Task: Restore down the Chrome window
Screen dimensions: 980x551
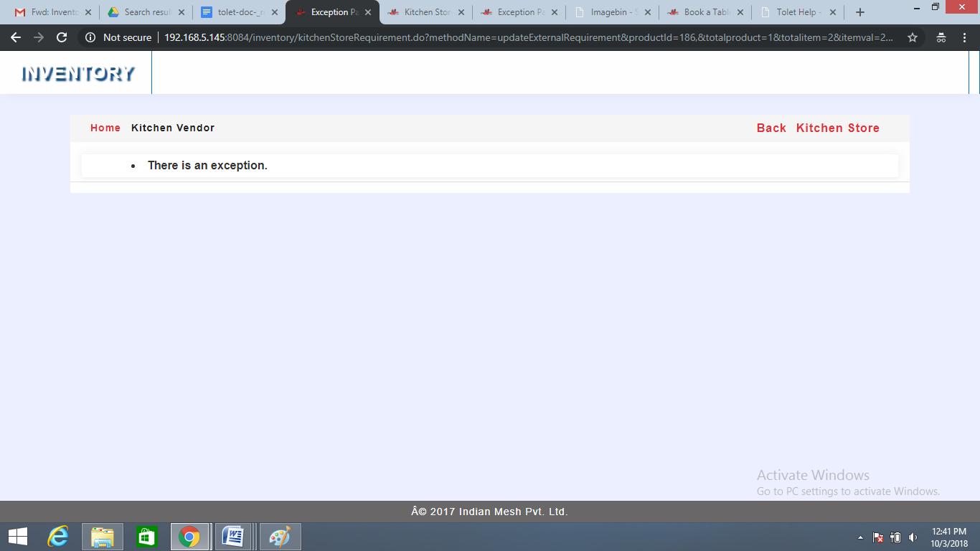Action: tap(936, 6)
